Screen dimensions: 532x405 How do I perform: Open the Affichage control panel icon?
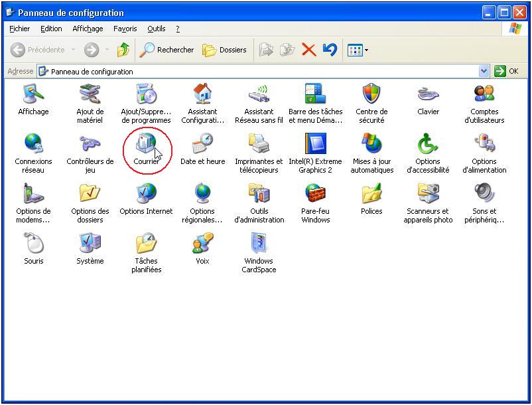(x=33, y=94)
